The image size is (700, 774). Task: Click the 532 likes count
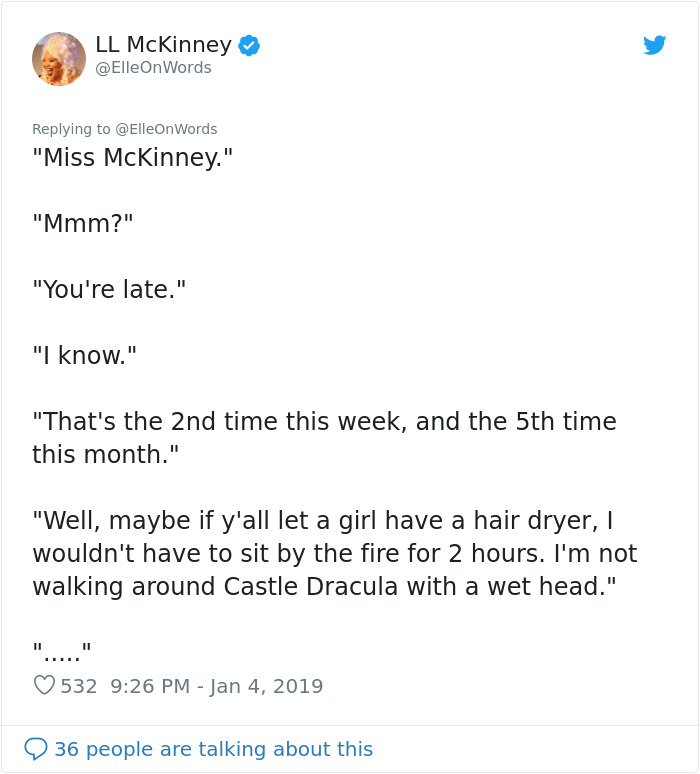click(x=79, y=686)
